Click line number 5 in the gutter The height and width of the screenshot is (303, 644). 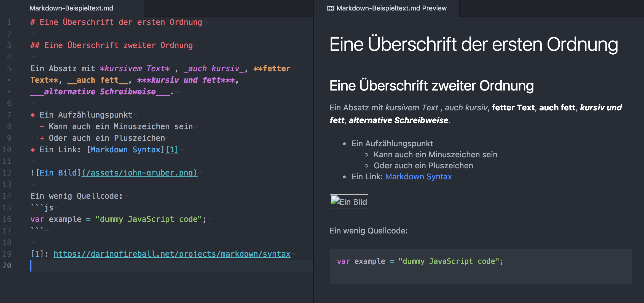pos(9,68)
